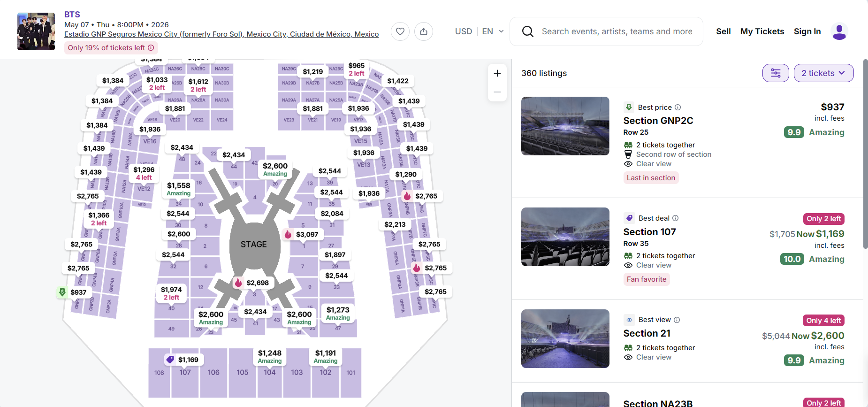868x407 pixels.
Task: Select the USD currency selector
Action: pos(464,31)
